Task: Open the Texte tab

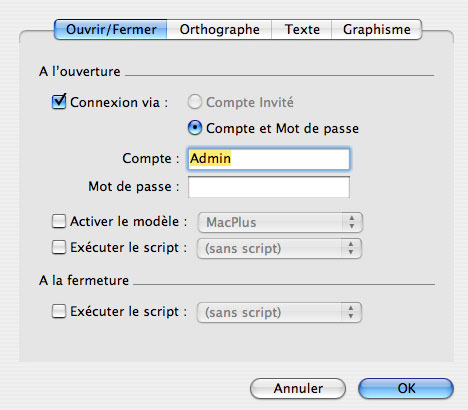Action: [x=302, y=29]
